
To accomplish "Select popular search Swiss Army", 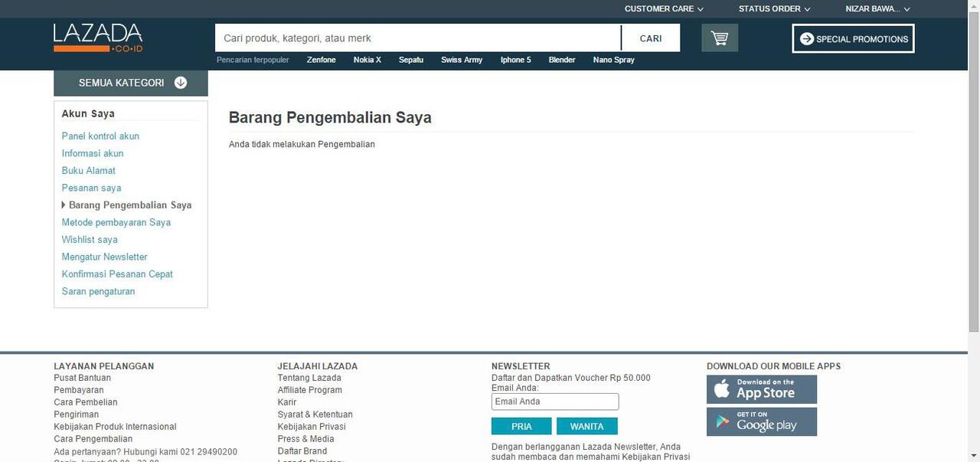I will [462, 60].
